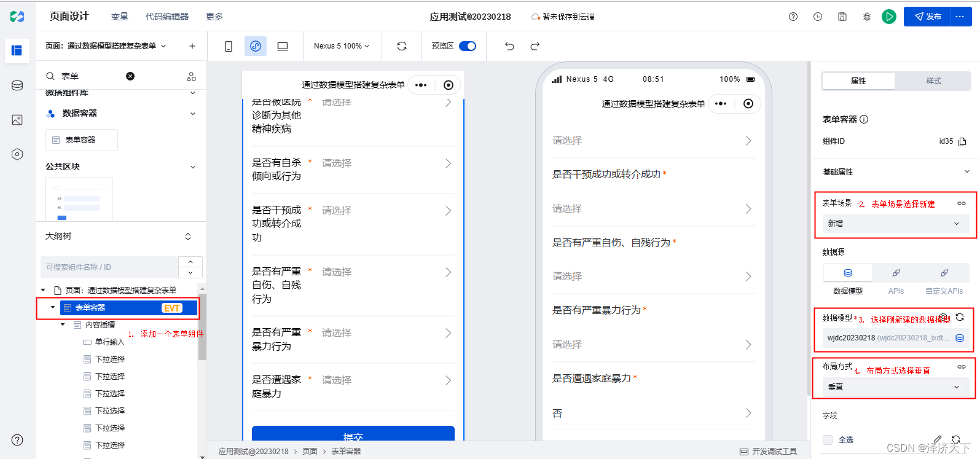Click breadcrumb page link
Screen dimensions: 980x459
(x=310, y=452)
